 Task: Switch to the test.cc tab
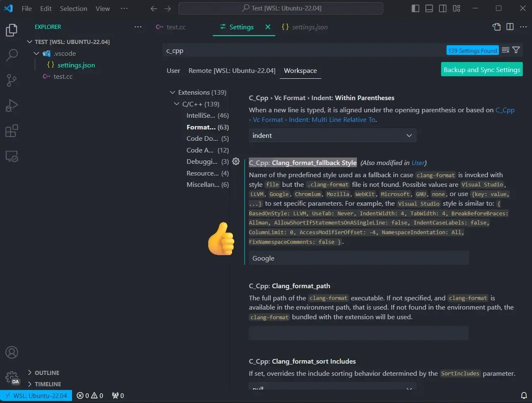tap(175, 26)
